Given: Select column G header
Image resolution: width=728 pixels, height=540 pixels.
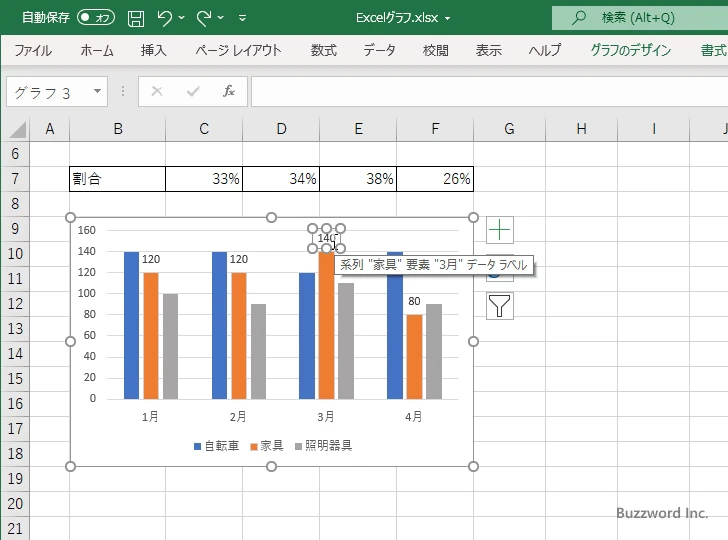Looking at the screenshot, I should (x=509, y=129).
